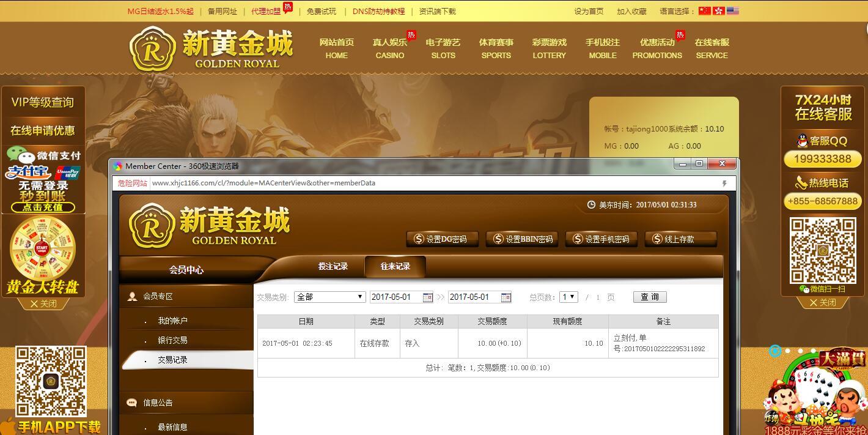This screenshot has width=868, height=435.
Task: Open 手机投注 MOBILE in navigation
Action: [x=603, y=48]
